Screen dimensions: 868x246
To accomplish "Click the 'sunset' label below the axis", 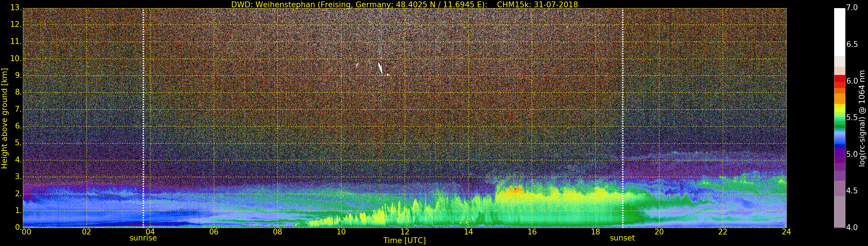I will pos(622,238).
